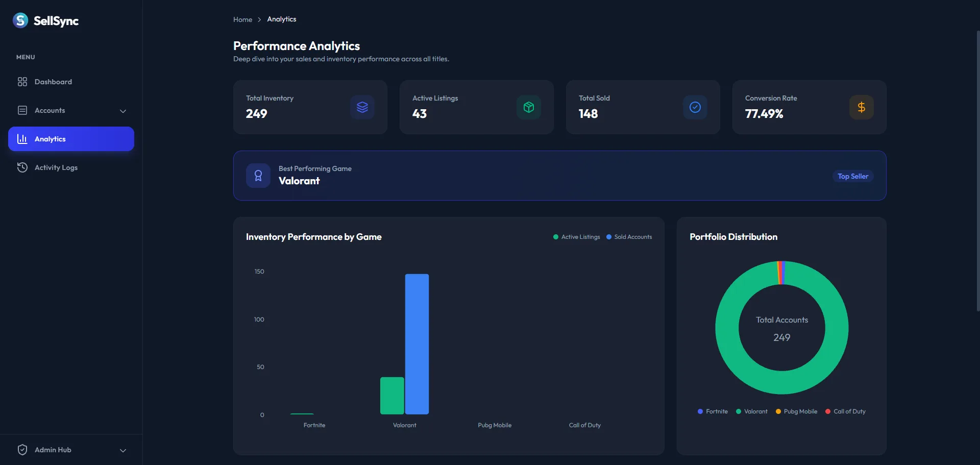Image resolution: width=980 pixels, height=465 pixels.
Task: Click the Total Inventory layers icon
Action: 362,107
